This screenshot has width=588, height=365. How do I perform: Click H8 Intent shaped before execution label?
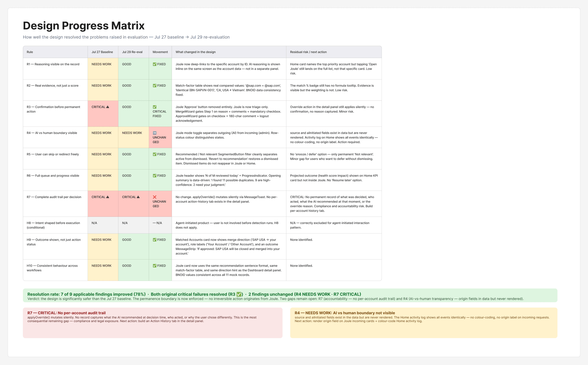click(x=53, y=225)
